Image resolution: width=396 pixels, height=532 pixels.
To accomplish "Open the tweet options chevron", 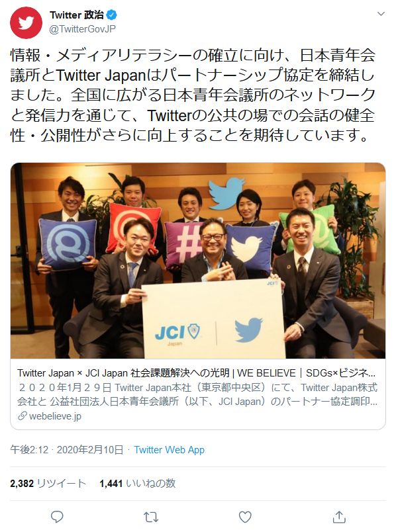I will tap(381, 14).
